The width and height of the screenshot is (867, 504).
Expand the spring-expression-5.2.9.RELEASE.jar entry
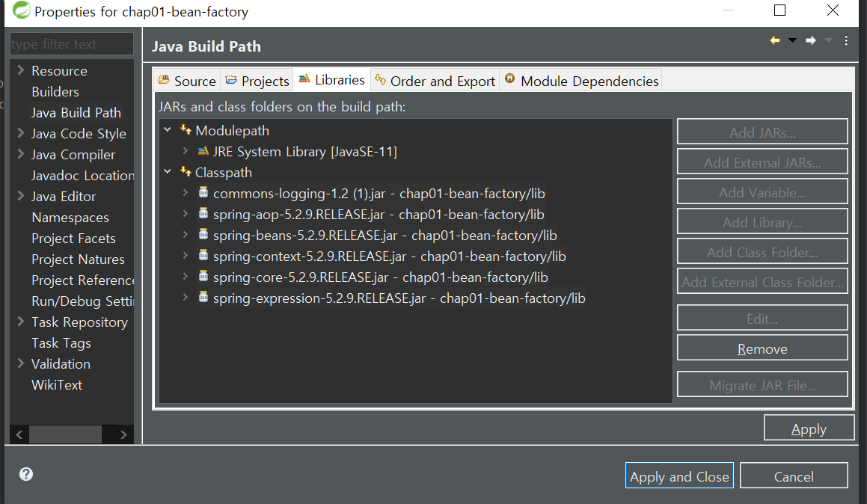coord(186,298)
